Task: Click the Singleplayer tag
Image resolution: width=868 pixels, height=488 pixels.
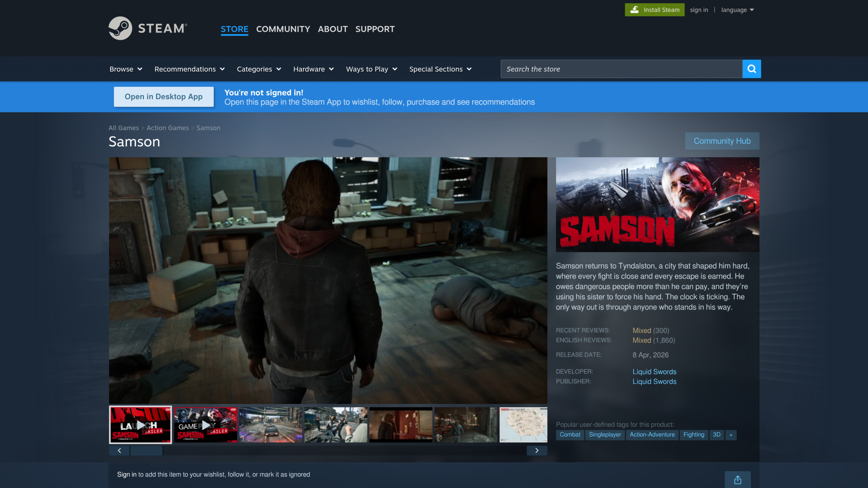Action: coord(605,435)
